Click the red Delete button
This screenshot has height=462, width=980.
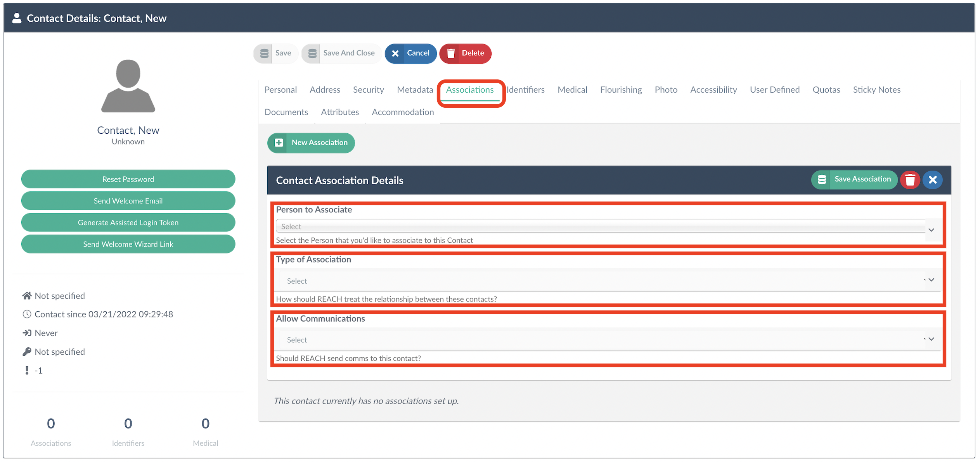[465, 53]
